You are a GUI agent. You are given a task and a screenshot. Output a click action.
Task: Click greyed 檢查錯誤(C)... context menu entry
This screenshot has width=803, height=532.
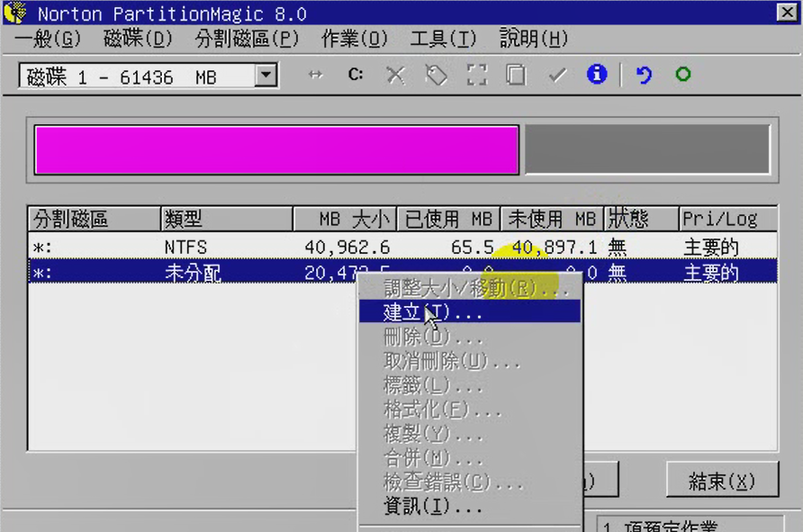point(470,482)
